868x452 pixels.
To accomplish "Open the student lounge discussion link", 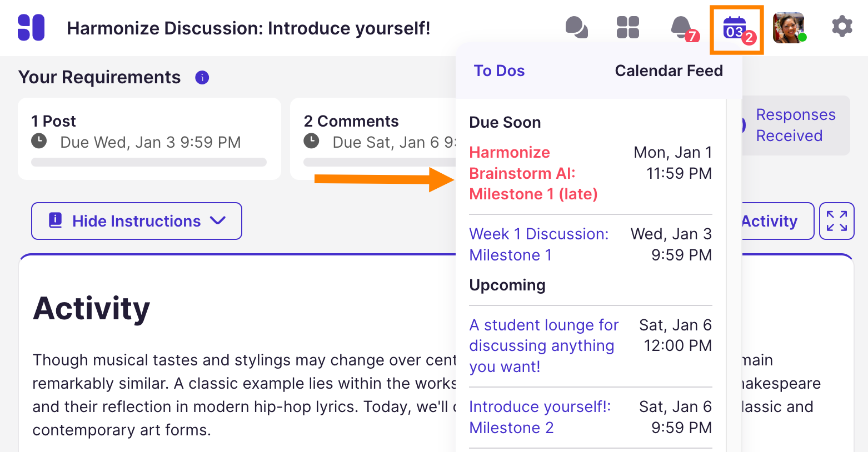I will (543, 345).
